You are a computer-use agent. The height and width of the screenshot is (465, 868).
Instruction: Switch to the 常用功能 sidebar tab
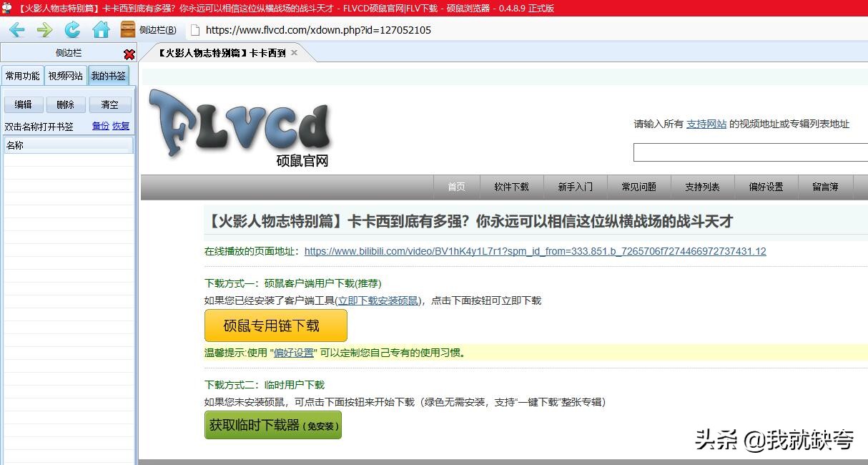(x=23, y=76)
